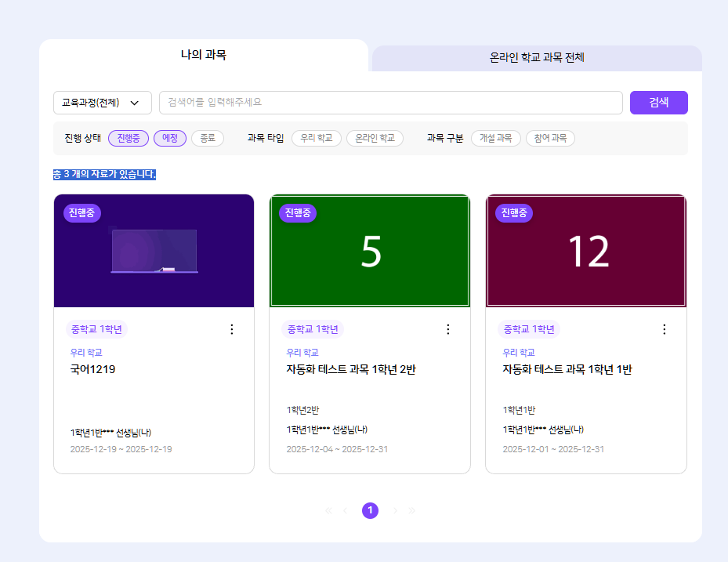
Task: Click the search keyword input field
Action: [x=390, y=103]
